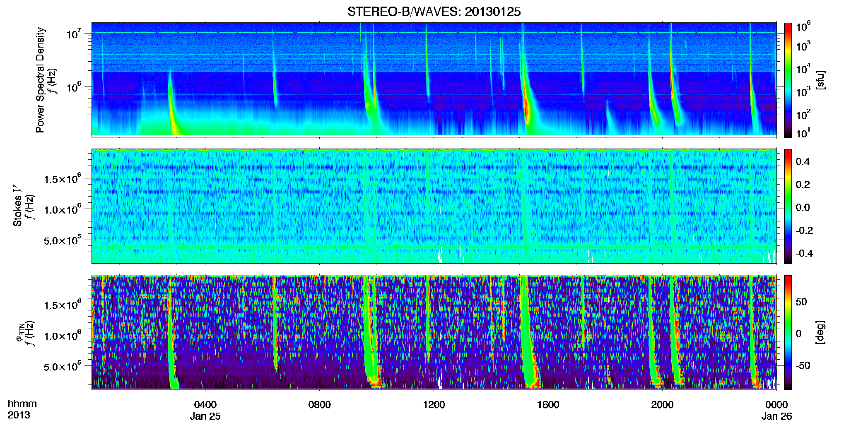Click the hhmm axis units label
Screen dimensions: 868x447
coord(22,404)
